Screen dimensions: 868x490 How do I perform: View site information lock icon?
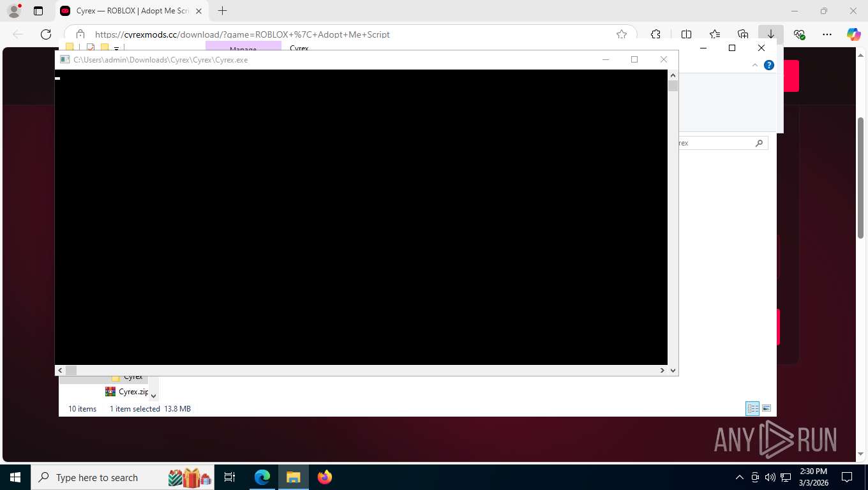[x=80, y=34]
